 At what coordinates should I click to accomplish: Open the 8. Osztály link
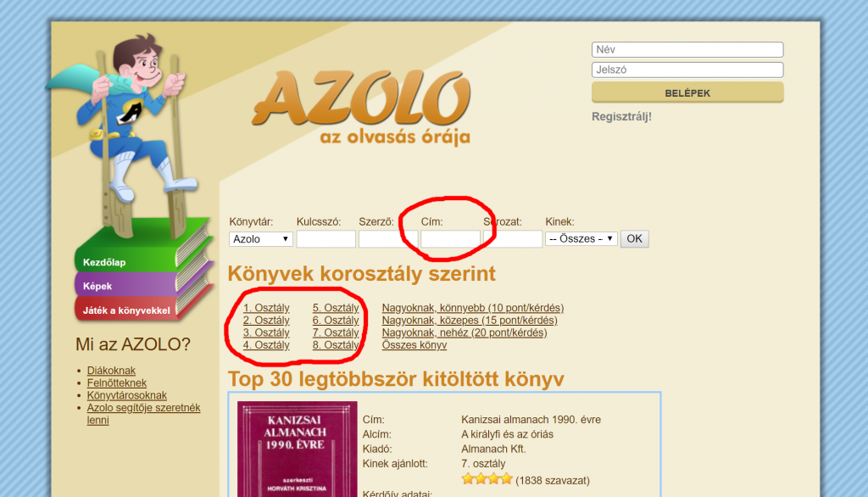(x=336, y=344)
